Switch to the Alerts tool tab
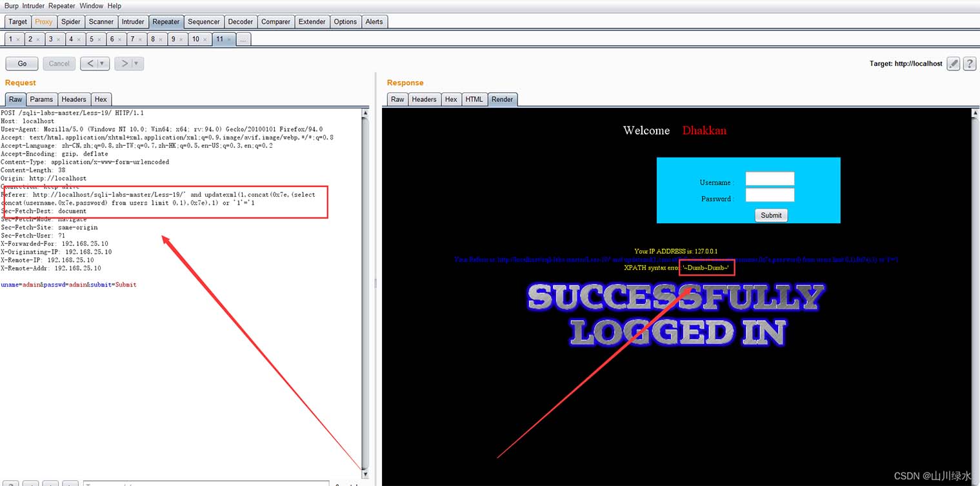The height and width of the screenshot is (486, 980). point(374,21)
